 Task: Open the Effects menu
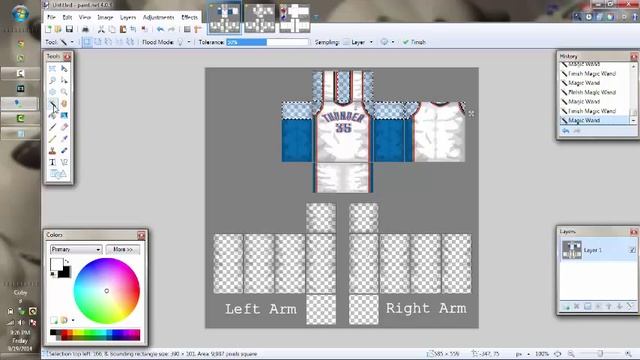point(189,18)
